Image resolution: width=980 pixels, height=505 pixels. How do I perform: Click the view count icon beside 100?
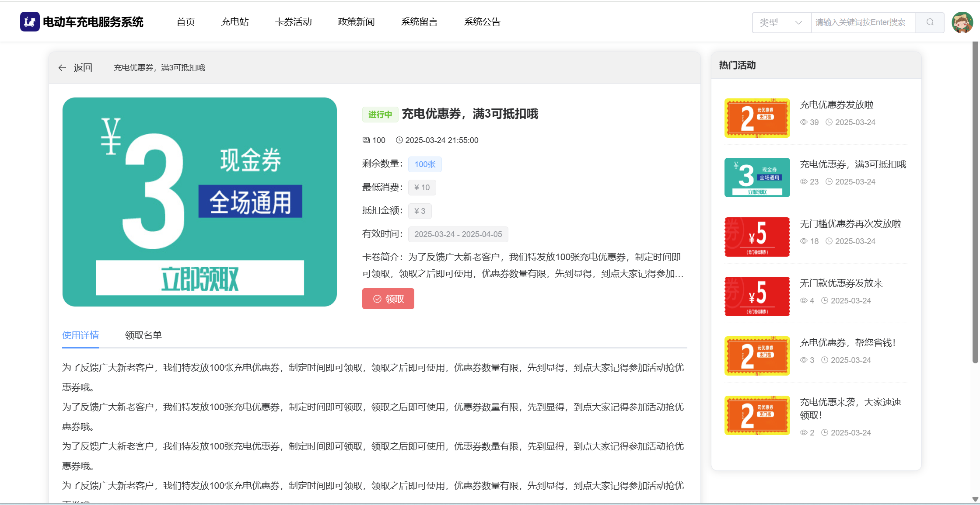(366, 140)
